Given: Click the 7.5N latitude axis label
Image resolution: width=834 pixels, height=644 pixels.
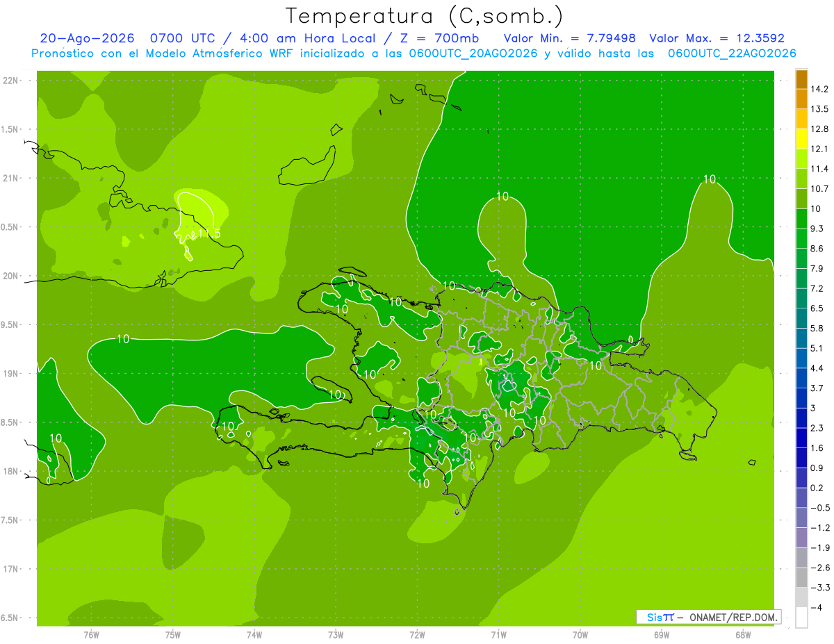Looking at the screenshot, I should click(x=10, y=520).
